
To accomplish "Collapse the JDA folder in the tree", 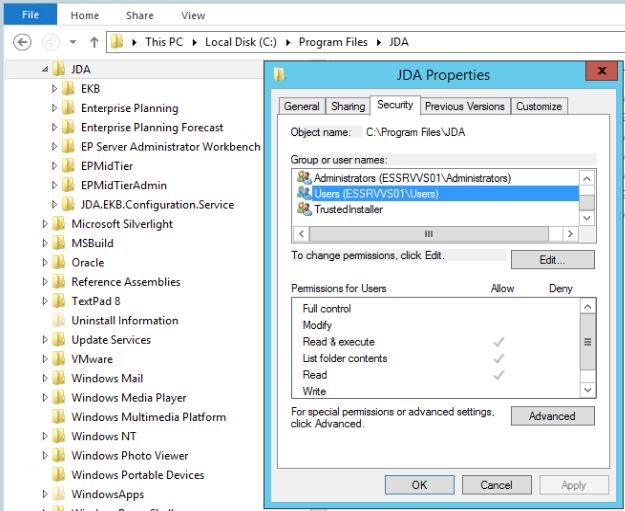I will point(45,69).
